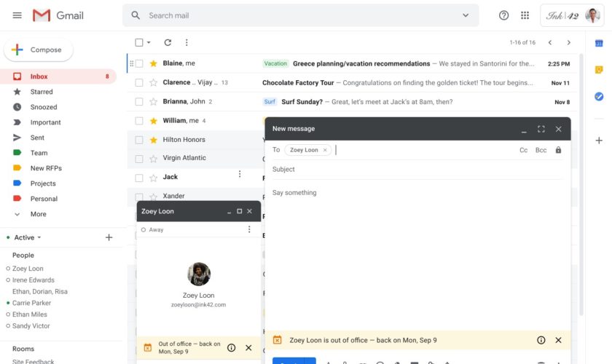Open main menu hamburger icon
This screenshot has height=364, width=612.
[17, 15]
